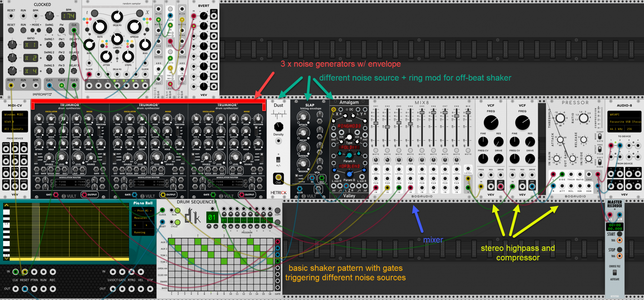Click the START button on Master Recorder
The width and height of the screenshot is (644, 300).
point(619,234)
